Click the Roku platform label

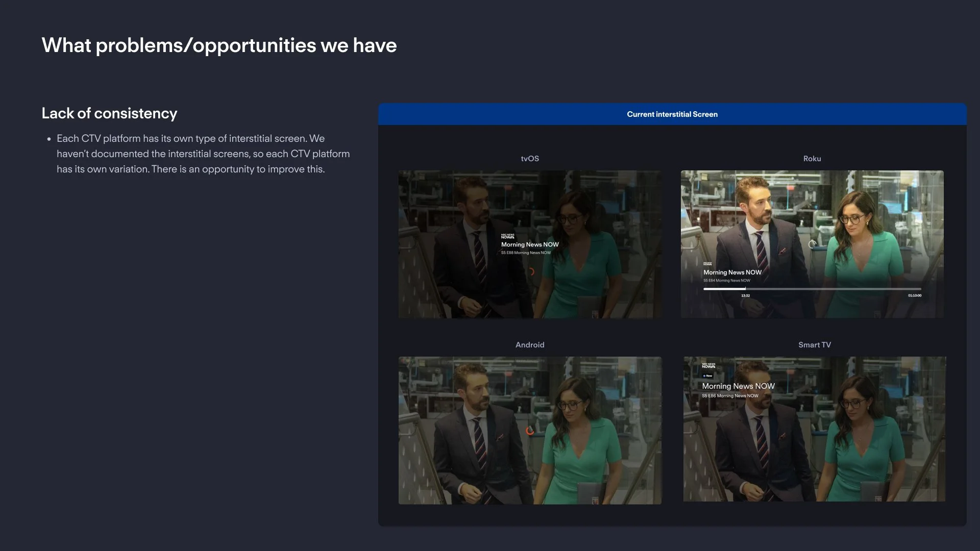coord(812,159)
